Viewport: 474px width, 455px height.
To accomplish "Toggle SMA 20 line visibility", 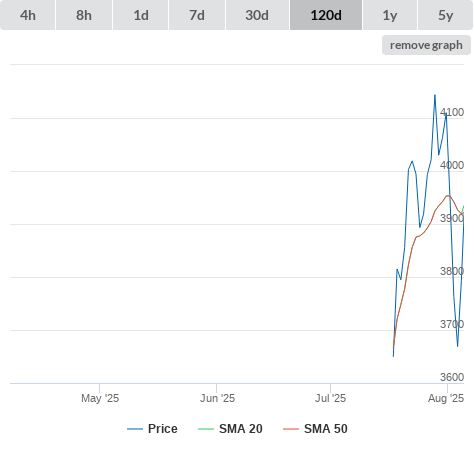I will click(x=230, y=429).
